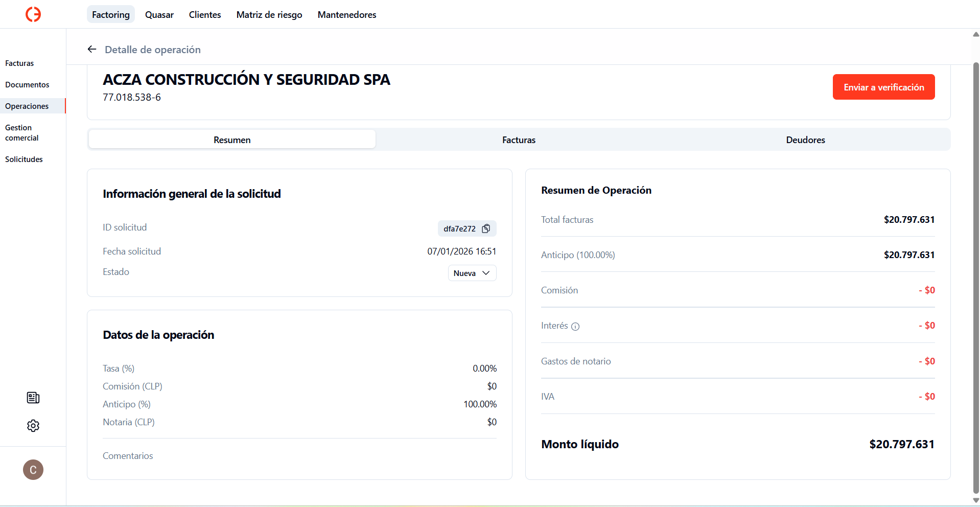
Task: Click the scrollbar down arrow
Action: [975, 500]
